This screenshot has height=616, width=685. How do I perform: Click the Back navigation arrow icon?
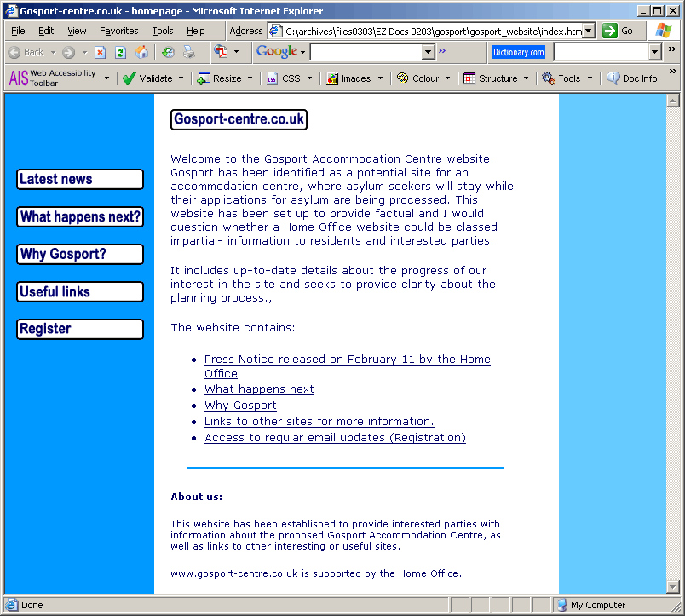coord(14,53)
